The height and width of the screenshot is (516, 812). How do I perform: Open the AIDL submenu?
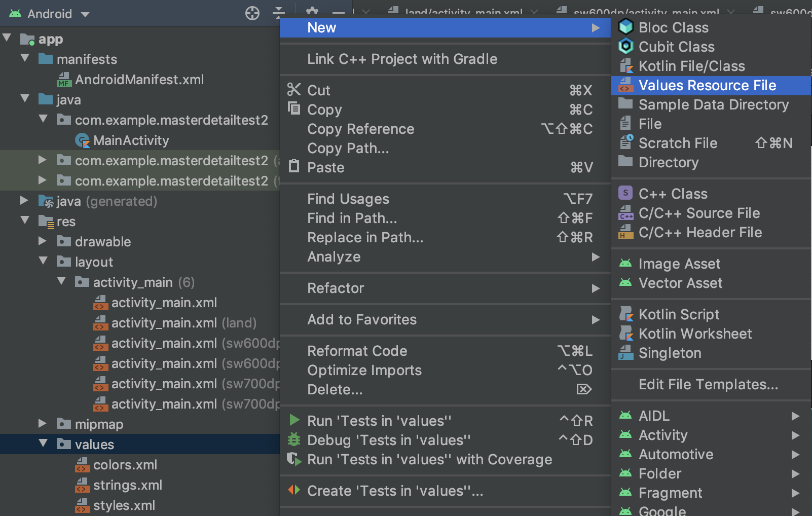point(711,416)
